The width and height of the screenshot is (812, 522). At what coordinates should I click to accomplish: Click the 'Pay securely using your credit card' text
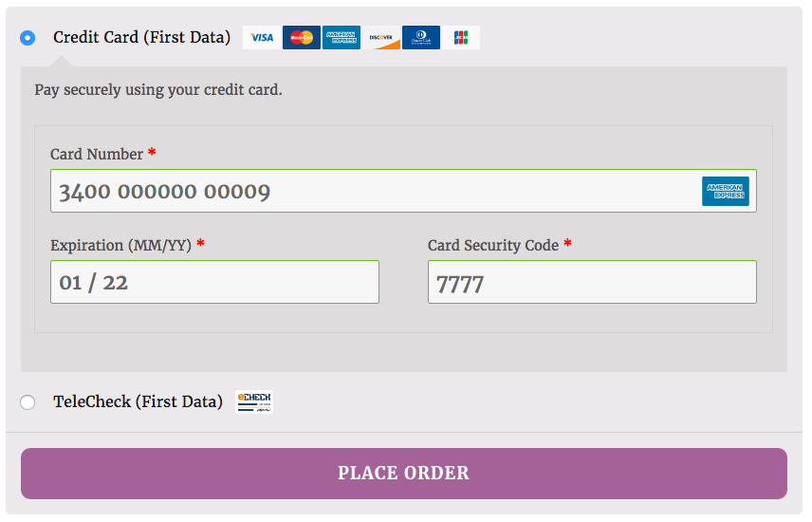[x=158, y=90]
